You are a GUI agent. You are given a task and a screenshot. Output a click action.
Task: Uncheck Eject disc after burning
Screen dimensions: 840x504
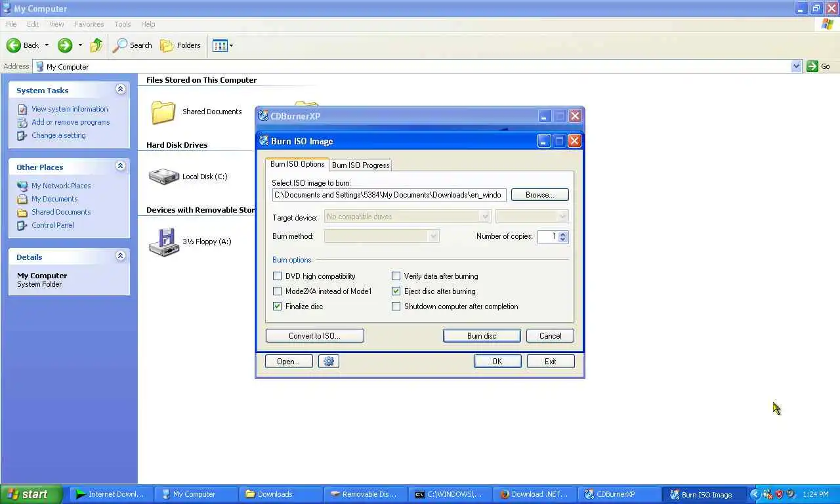coord(396,291)
